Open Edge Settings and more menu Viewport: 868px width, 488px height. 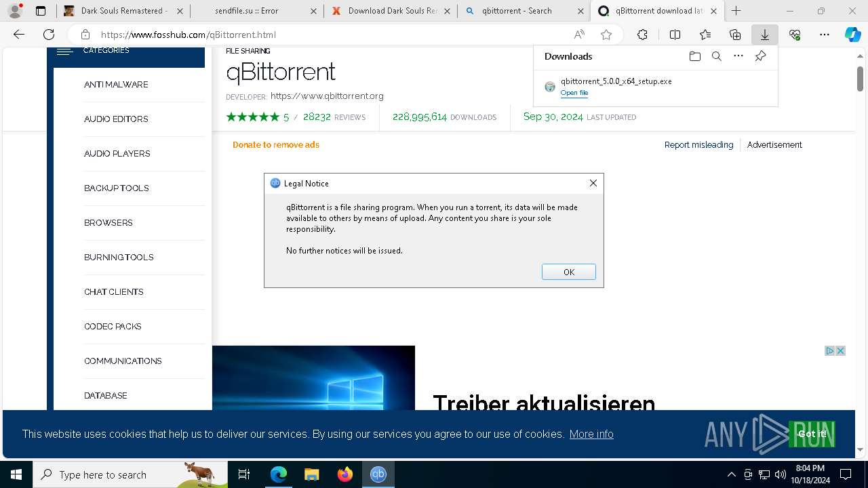tap(825, 35)
